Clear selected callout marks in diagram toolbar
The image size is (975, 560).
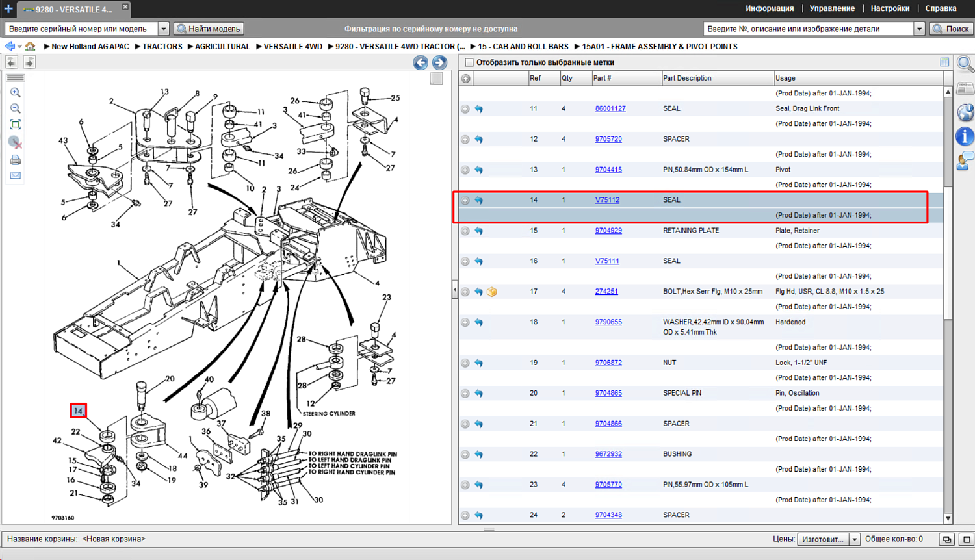16,142
